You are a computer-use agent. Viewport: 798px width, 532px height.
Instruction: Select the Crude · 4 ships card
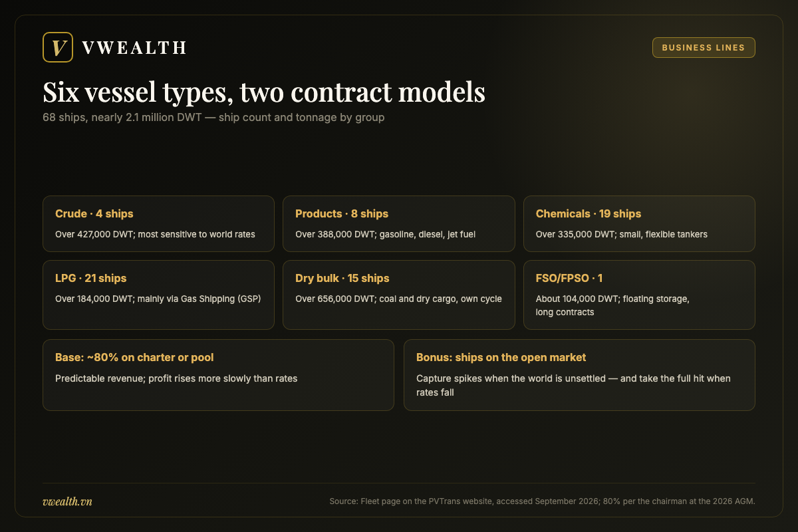coord(158,223)
